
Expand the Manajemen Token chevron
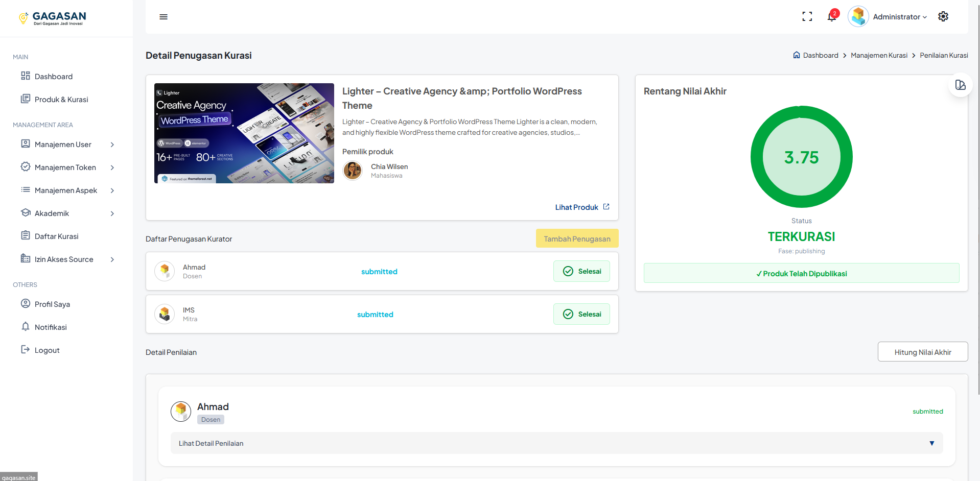pyautogui.click(x=112, y=167)
